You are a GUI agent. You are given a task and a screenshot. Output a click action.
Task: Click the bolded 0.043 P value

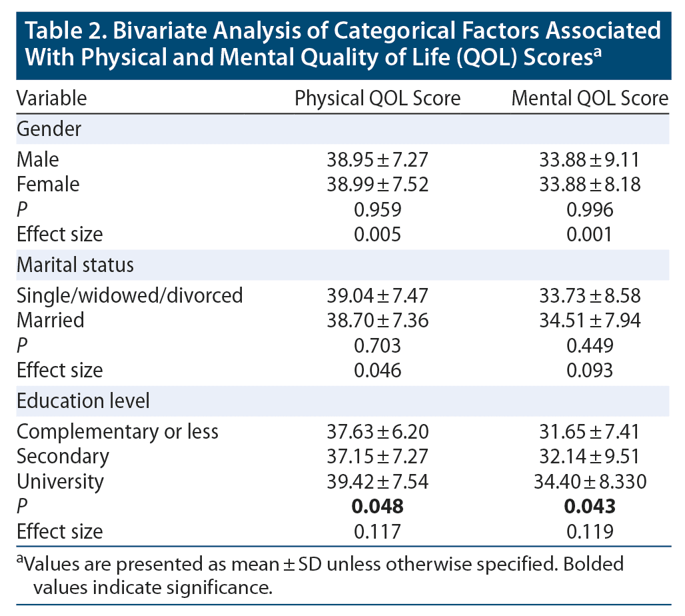[589, 506]
